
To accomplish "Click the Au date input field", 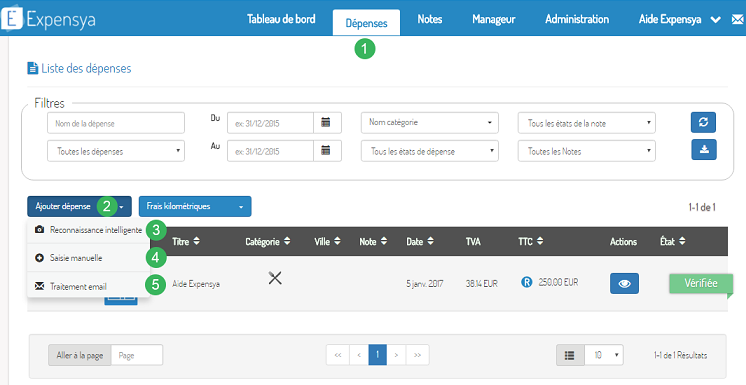I will click(270, 151).
